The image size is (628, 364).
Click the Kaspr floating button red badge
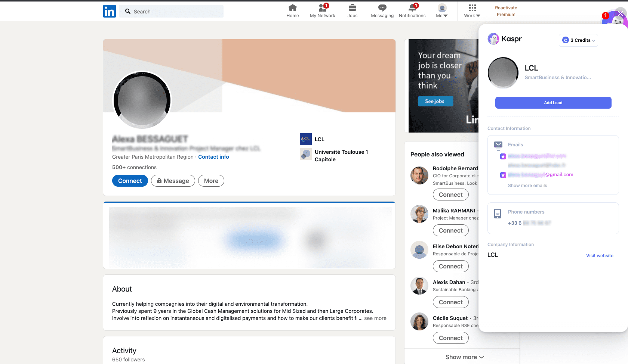point(606,16)
